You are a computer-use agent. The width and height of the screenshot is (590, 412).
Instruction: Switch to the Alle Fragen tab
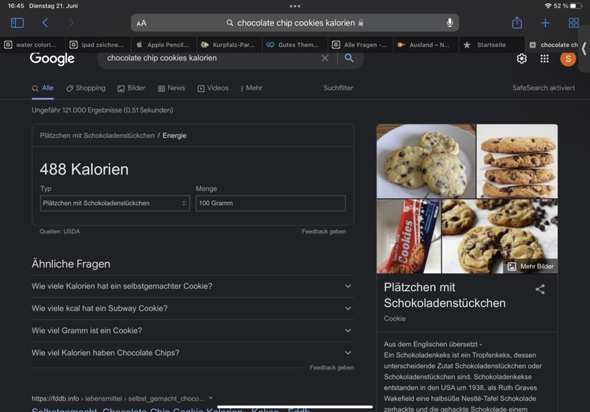360,45
